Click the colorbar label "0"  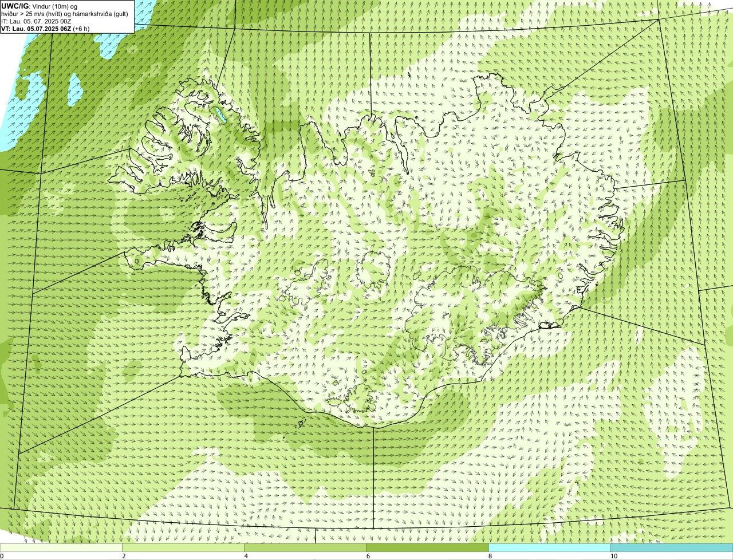click(2, 556)
